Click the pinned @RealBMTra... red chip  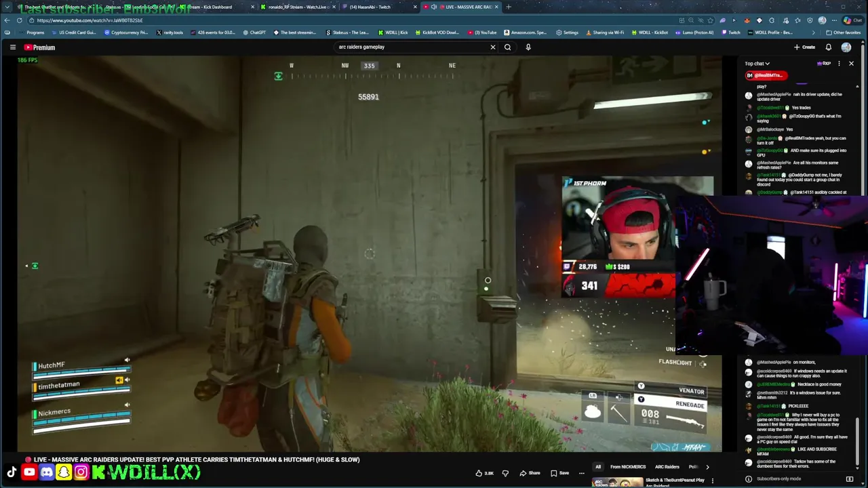(x=766, y=75)
